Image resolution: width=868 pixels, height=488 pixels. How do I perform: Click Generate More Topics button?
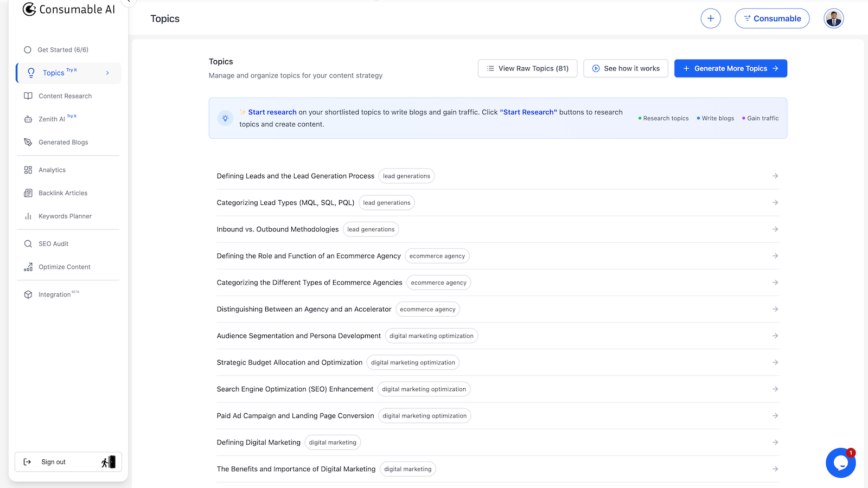tap(730, 69)
